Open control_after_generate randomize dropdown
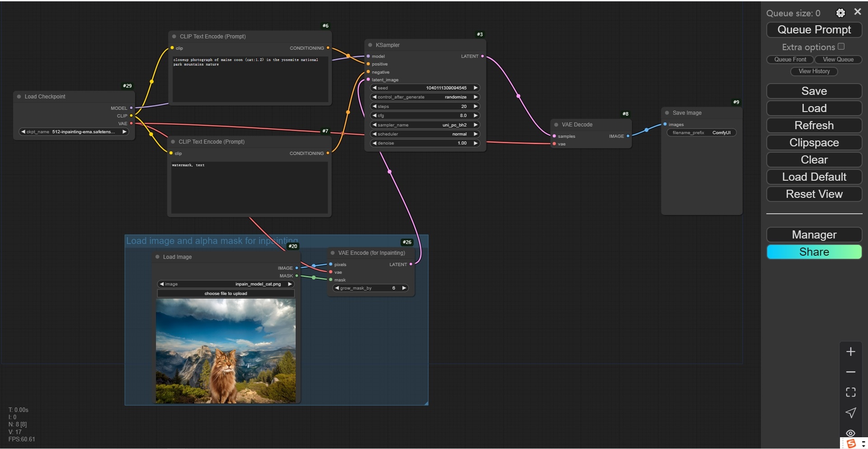Viewport: 868px width, 449px height. [425, 97]
